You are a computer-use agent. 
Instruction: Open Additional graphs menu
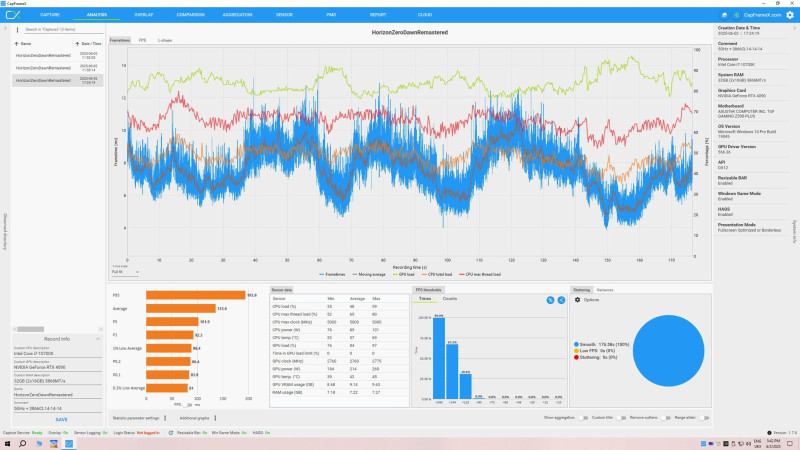pos(215,418)
